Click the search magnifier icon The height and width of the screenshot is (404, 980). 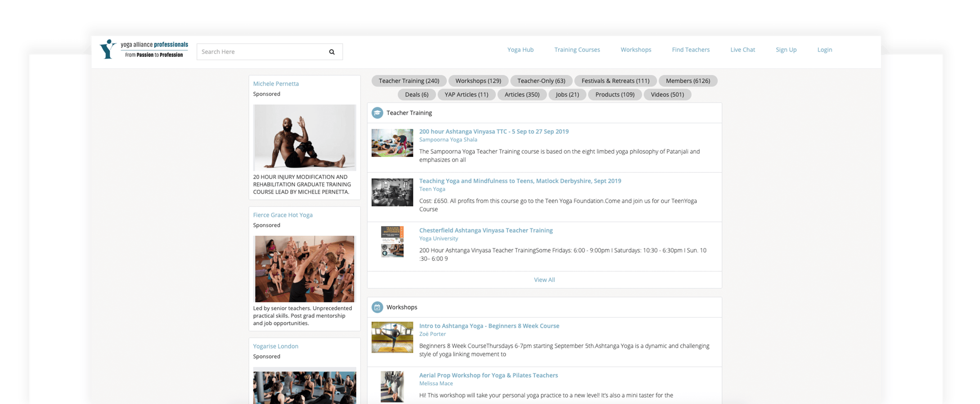click(x=332, y=52)
